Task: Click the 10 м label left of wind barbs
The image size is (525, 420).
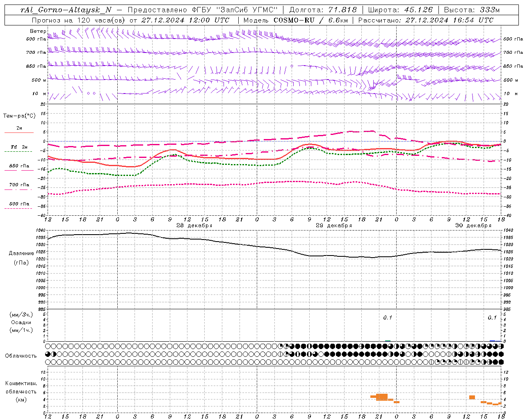Action: point(39,94)
